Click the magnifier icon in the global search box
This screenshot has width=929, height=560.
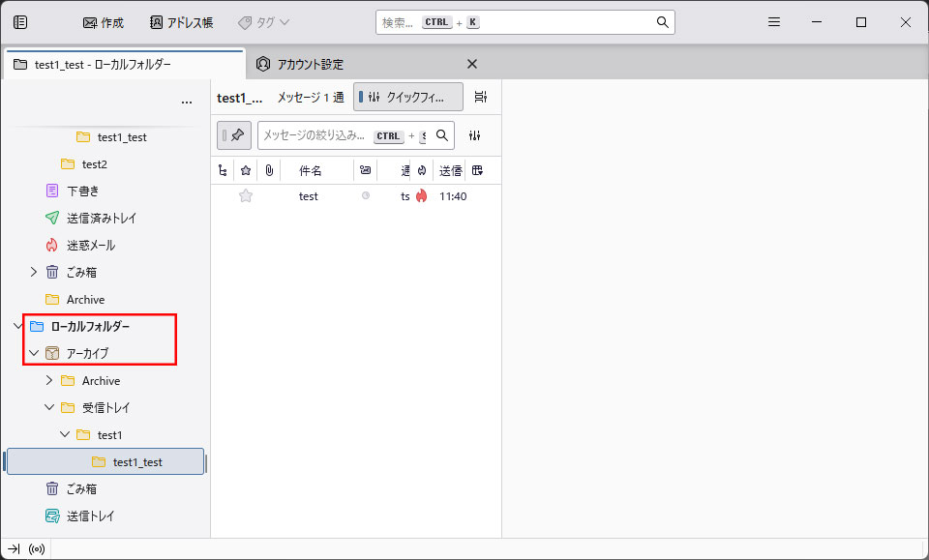coord(662,22)
